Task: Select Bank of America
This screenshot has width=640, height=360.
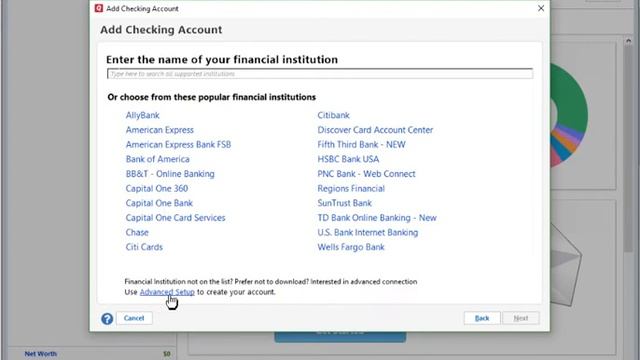Action: (158, 159)
